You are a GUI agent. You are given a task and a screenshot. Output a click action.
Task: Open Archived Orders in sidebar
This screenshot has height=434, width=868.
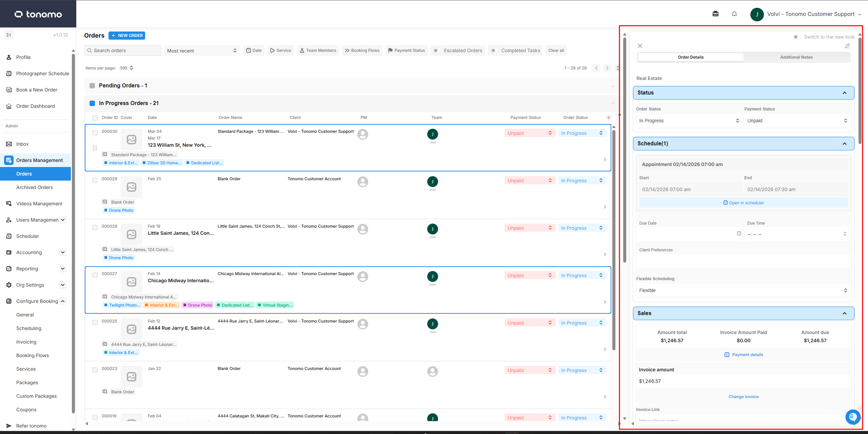35,187
